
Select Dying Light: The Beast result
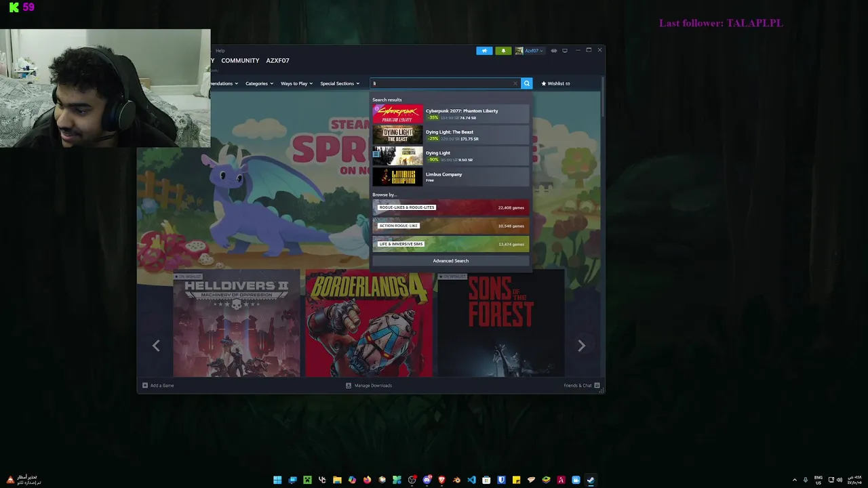450,135
